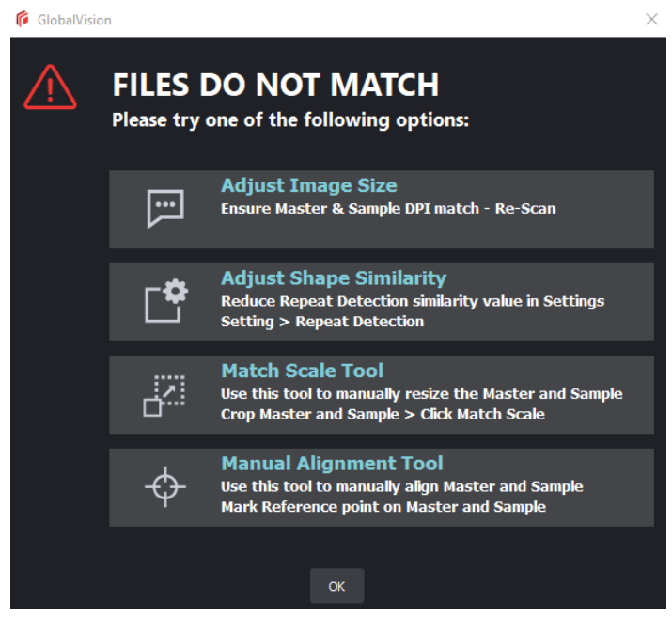Click the 'Ensure Master & Sample DPI match' text
Viewport: 672px width, 617px height.
click(387, 208)
